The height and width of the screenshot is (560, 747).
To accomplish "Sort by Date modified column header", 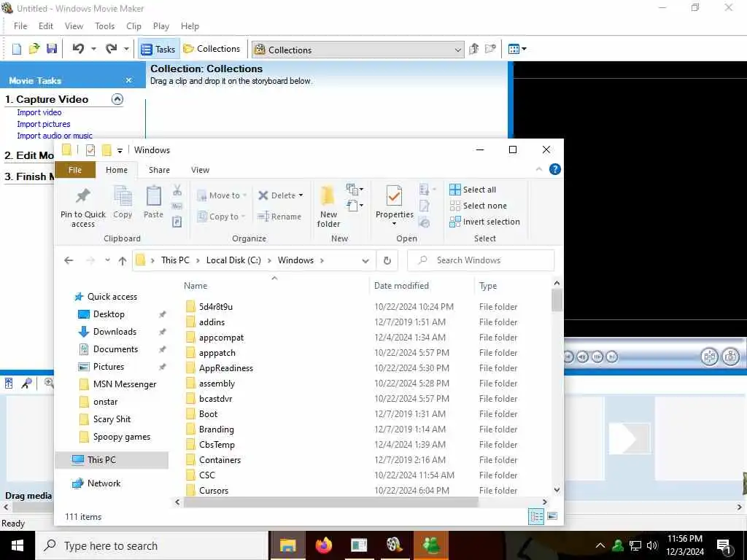I will click(x=402, y=286).
